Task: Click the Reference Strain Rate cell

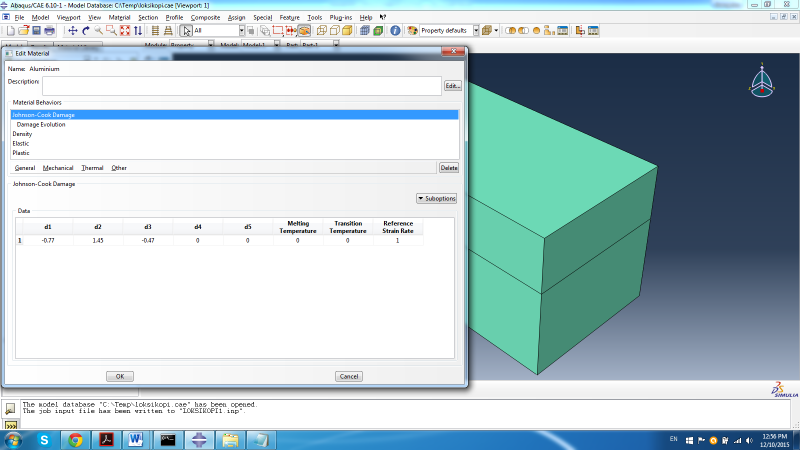Action: 398,240
